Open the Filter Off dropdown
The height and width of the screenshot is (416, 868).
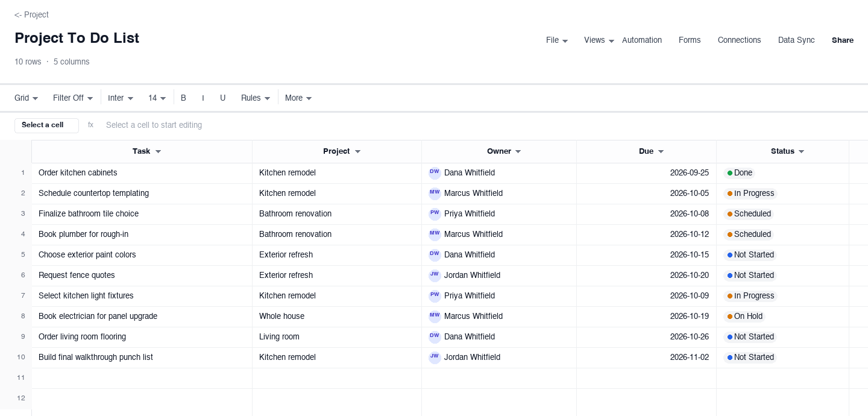pos(73,98)
